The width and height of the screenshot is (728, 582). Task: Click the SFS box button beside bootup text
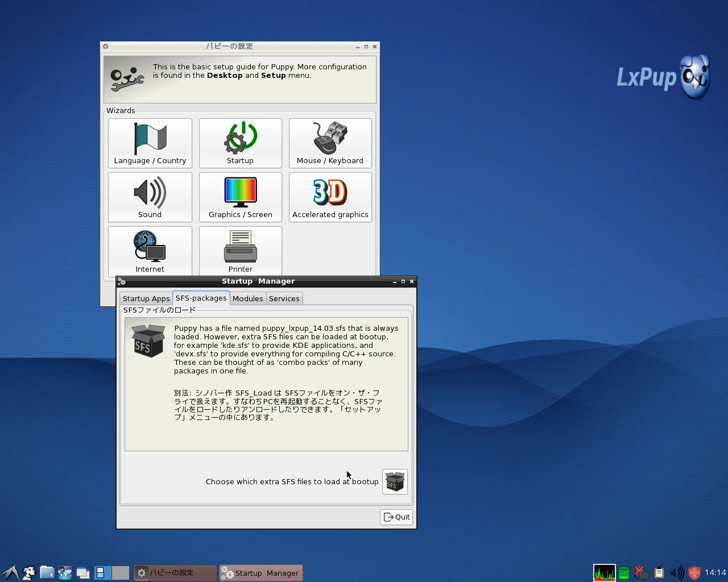[x=395, y=482]
